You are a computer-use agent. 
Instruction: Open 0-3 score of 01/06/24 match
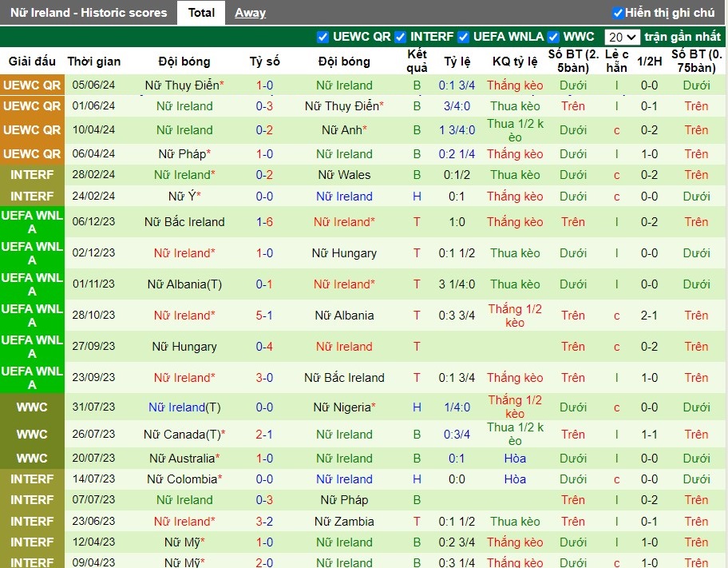click(x=265, y=106)
